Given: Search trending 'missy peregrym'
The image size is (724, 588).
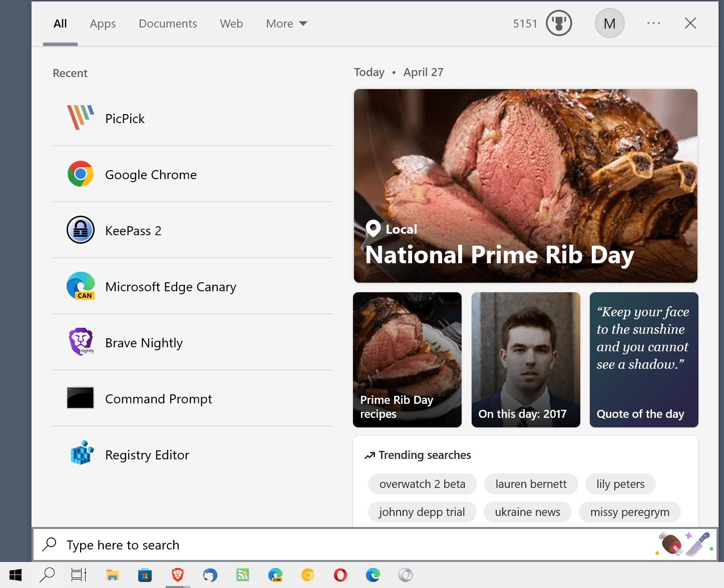Looking at the screenshot, I should coord(630,512).
